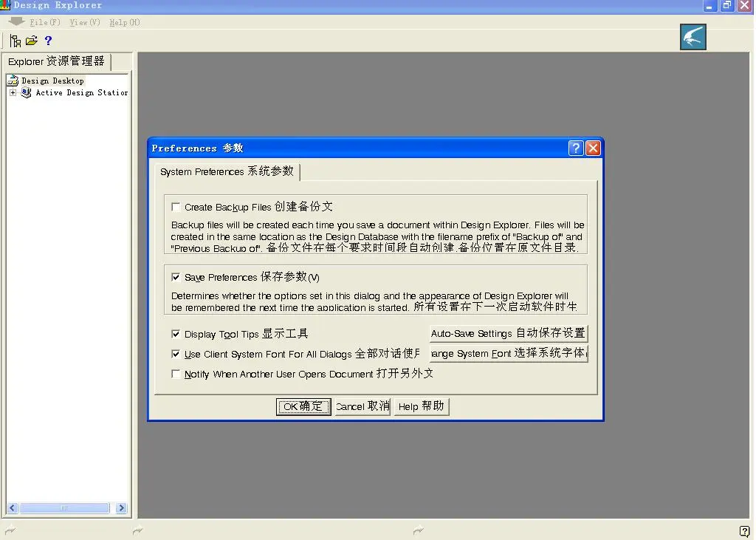The image size is (756, 540).
Task: Click the Design Explorer window title text
Action: coord(58,5)
